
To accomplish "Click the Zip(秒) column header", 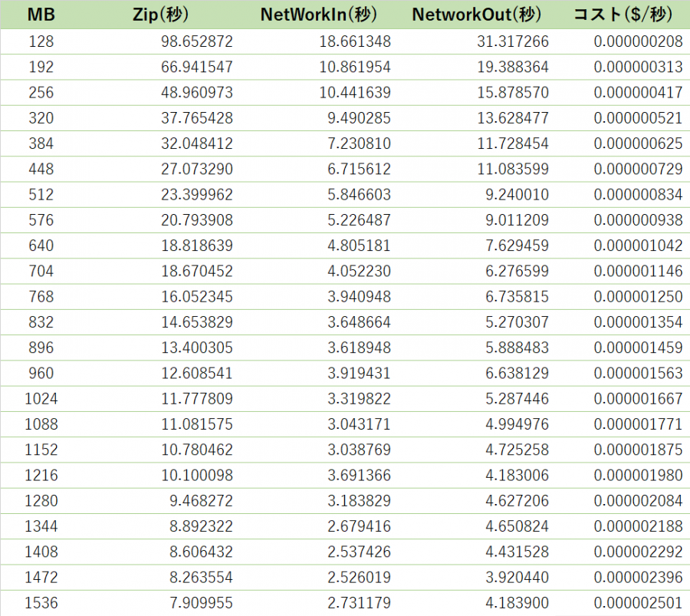I will tap(161, 15).
